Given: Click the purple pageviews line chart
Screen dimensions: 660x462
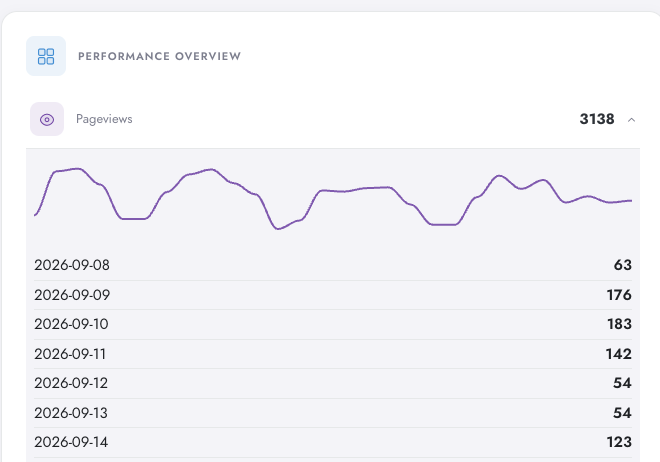Looking at the screenshot, I should [333, 199].
